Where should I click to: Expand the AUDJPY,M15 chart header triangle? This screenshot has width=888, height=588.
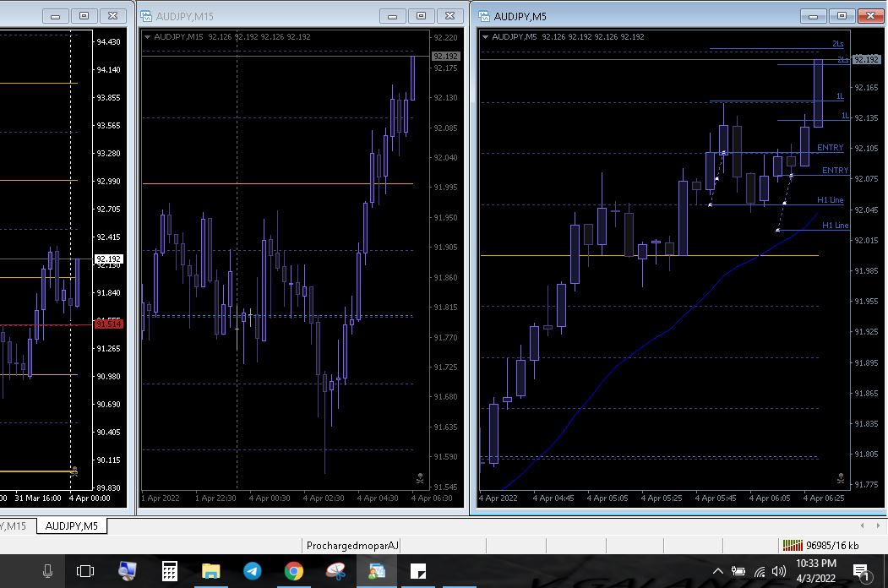147,37
